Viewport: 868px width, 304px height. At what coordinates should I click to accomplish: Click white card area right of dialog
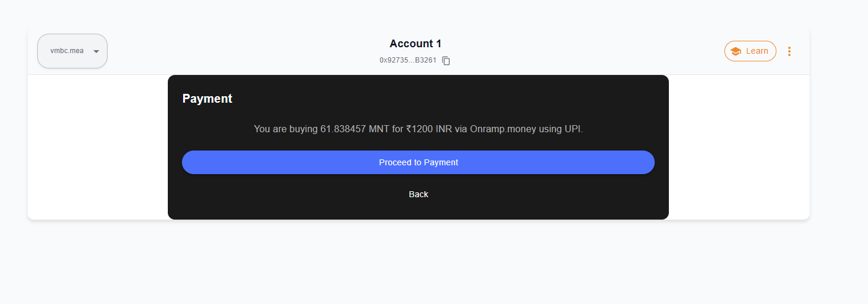coord(739,147)
